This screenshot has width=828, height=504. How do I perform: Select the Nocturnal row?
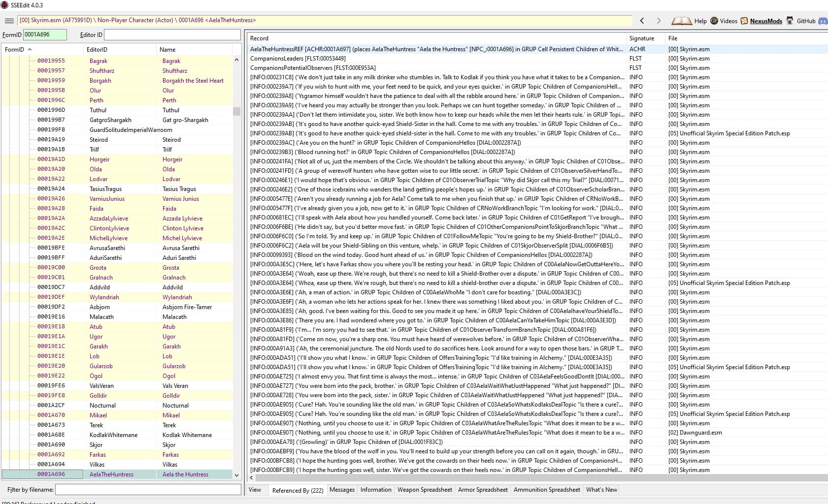pyautogui.click(x=117, y=405)
